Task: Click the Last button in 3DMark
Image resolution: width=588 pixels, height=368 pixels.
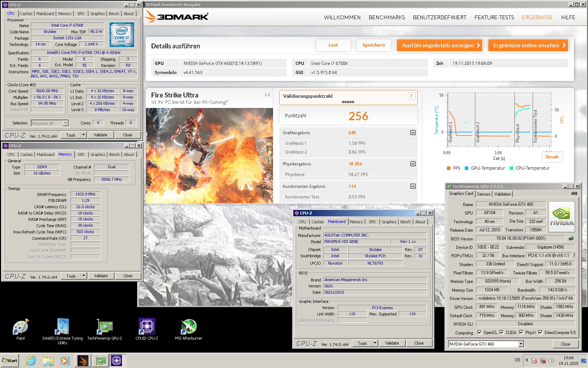Action: 333,45
